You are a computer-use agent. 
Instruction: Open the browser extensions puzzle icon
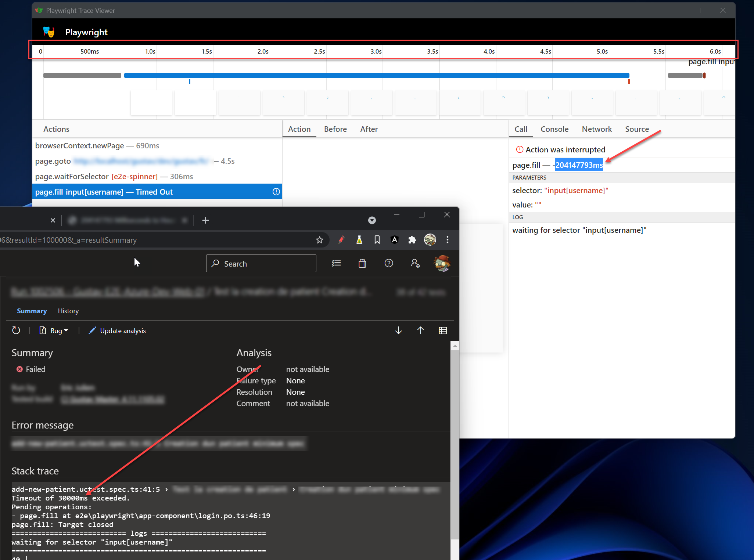[x=412, y=240]
